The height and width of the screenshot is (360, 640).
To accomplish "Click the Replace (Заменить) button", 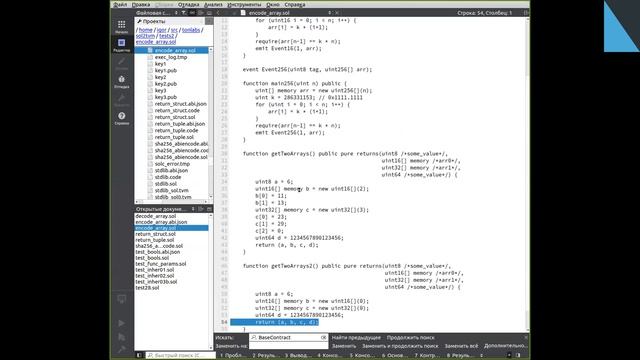I will point(344,346).
